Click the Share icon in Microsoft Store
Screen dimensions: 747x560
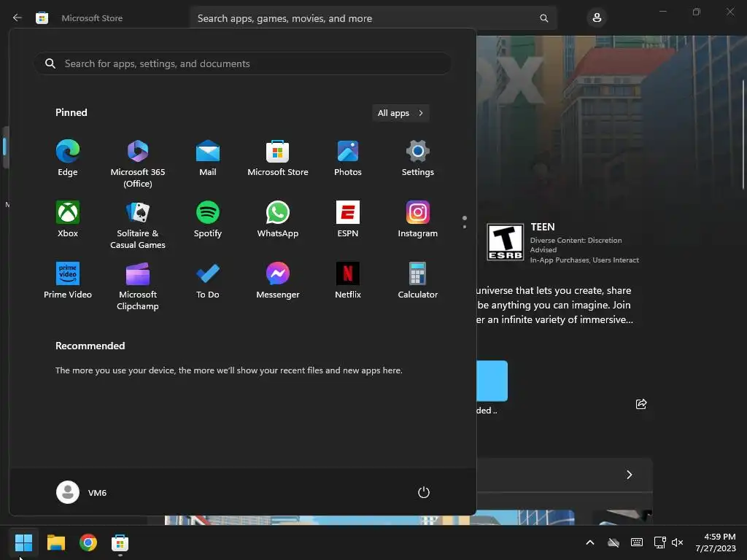[641, 404]
